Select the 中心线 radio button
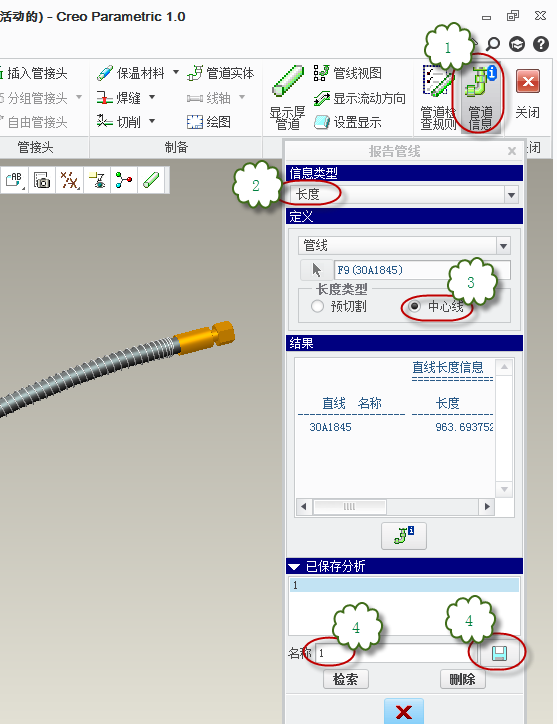 point(415,306)
